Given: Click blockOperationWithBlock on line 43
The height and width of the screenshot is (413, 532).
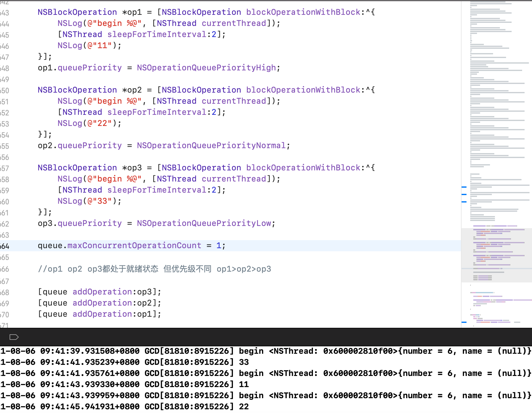Looking at the screenshot, I should [303, 12].
